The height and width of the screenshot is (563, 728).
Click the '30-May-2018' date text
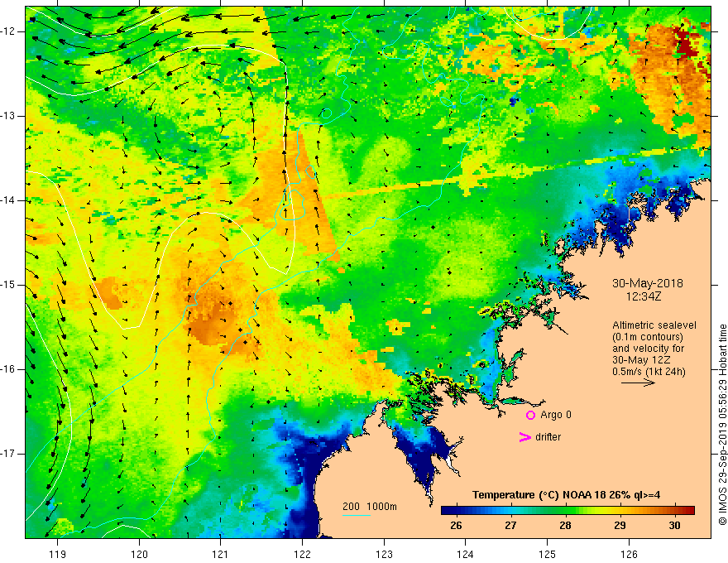tap(647, 283)
